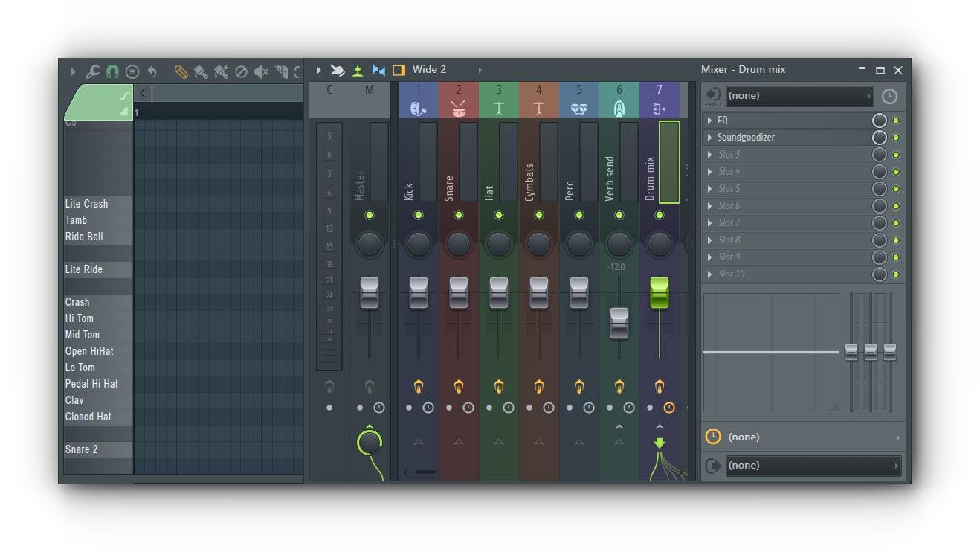This screenshot has height=552, width=980.
Task: Toggle the EQ effect slot on/off
Action: [896, 121]
